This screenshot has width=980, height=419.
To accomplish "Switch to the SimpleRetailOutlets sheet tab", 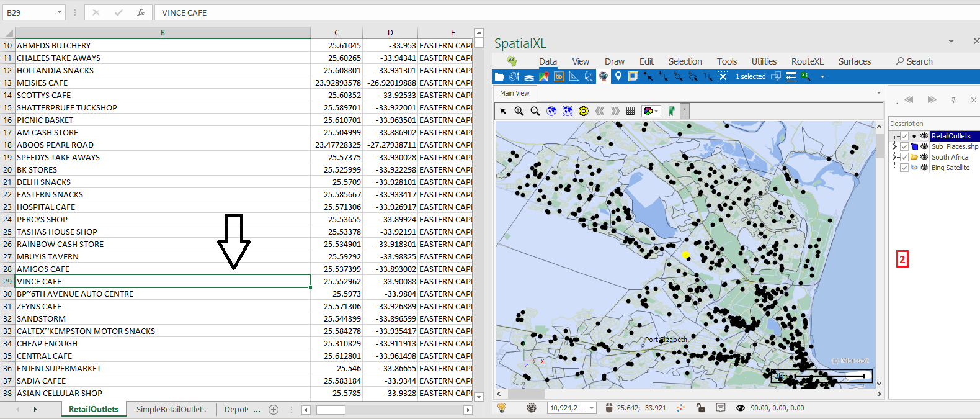I will tap(171, 409).
